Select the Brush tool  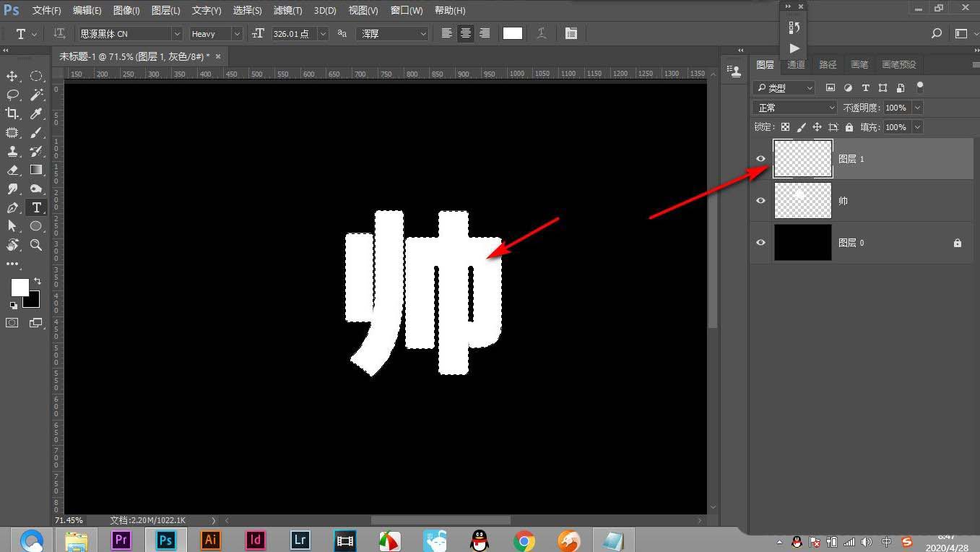point(36,132)
